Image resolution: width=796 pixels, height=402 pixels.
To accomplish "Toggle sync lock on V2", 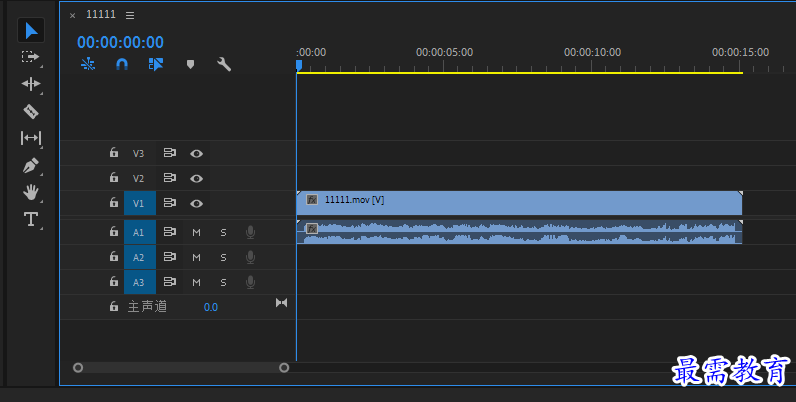I will pos(170,178).
